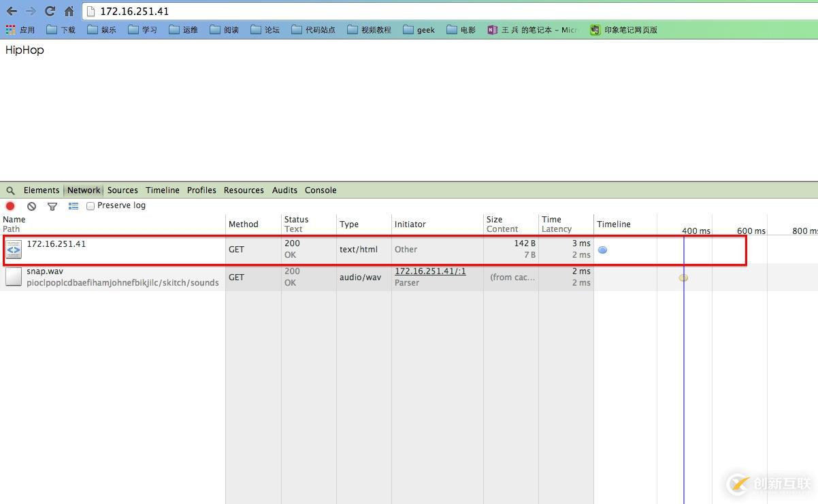Reload the page with the refresh icon
The height and width of the screenshot is (504, 818).
50,11
